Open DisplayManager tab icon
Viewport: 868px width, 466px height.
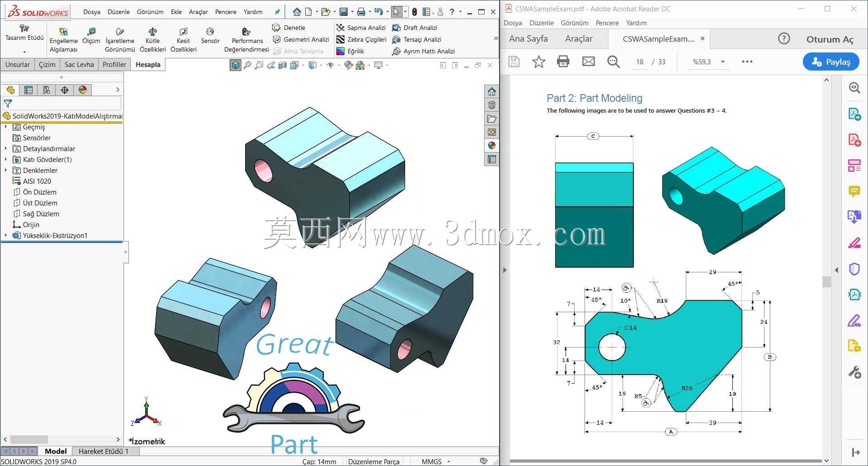[x=83, y=90]
